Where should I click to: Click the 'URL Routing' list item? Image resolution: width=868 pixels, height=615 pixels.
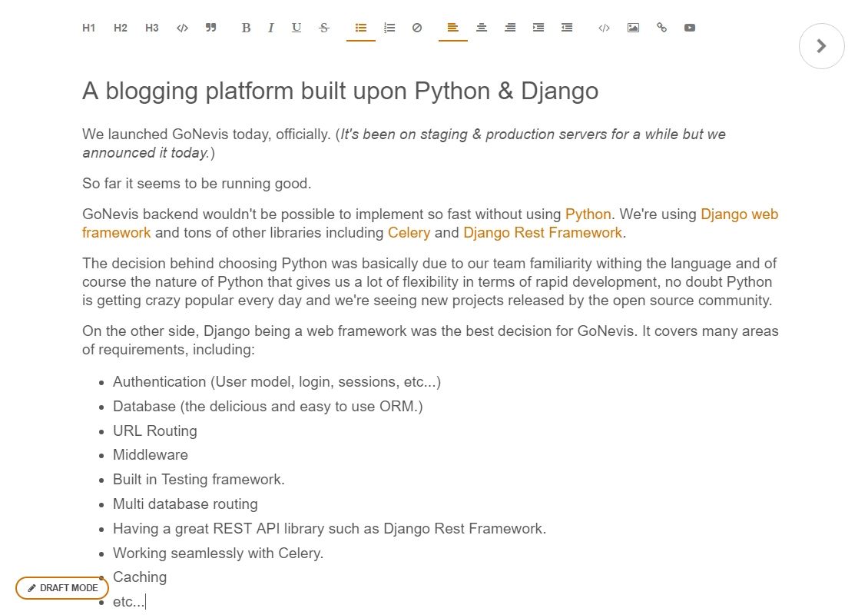(155, 431)
